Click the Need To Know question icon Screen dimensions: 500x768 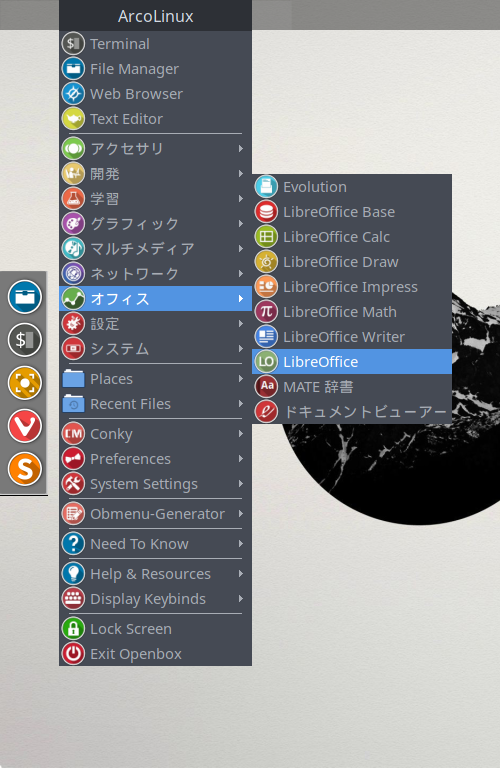[x=73, y=544]
